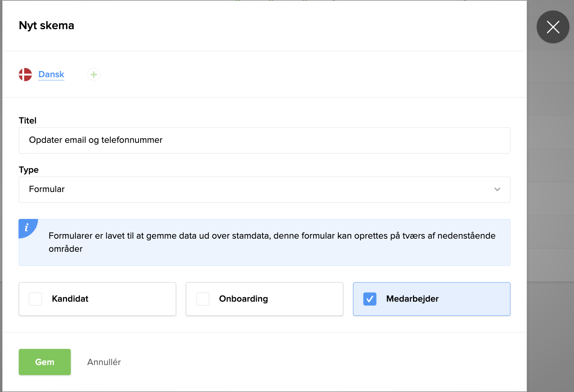Uncheck the Medarbejder checkbox
Screen dimensions: 574x392
point(370,299)
